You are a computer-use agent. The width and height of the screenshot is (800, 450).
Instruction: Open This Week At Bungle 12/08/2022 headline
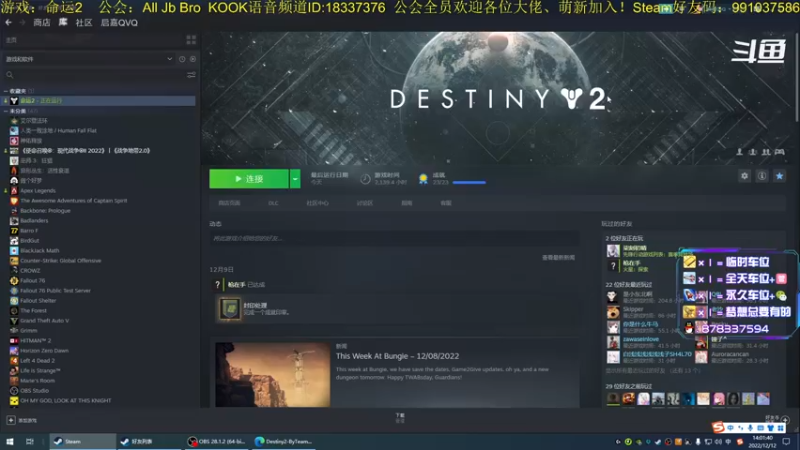tap(397, 356)
